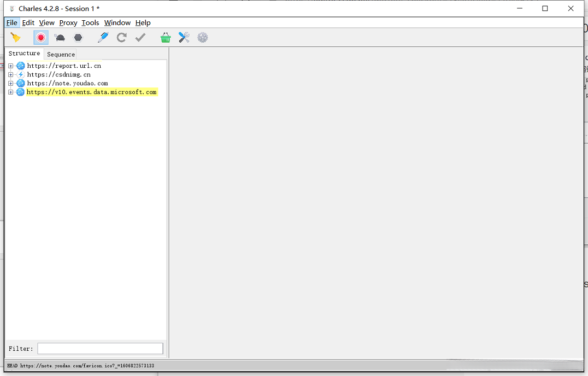
Task: Open the View menu
Action: tap(46, 23)
